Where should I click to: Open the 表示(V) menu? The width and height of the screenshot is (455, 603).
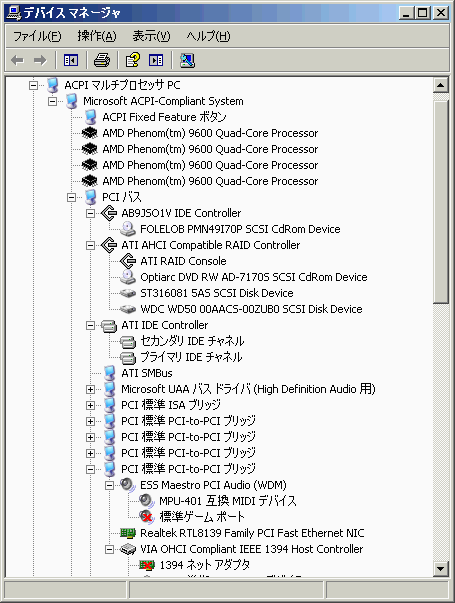pos(151,36)
